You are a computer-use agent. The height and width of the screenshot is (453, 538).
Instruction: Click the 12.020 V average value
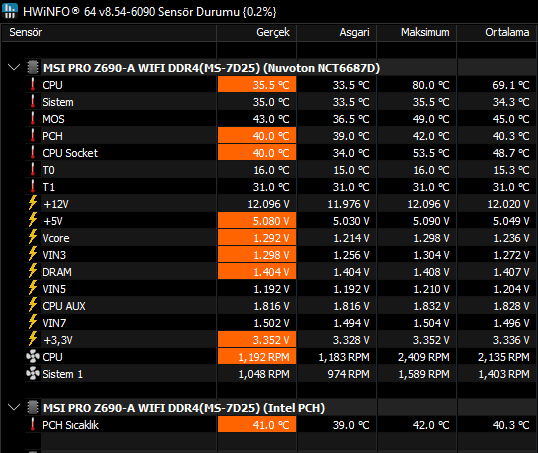coord(508,204)
